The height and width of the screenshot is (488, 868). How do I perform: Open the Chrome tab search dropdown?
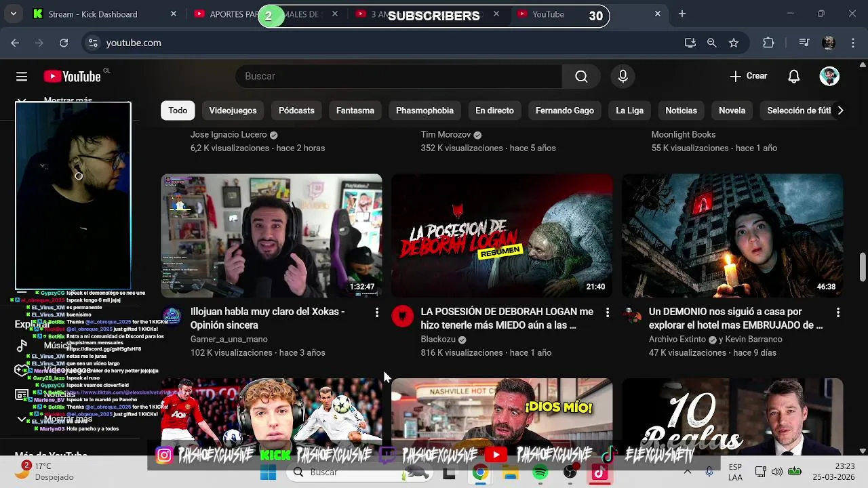pos(13,14)
